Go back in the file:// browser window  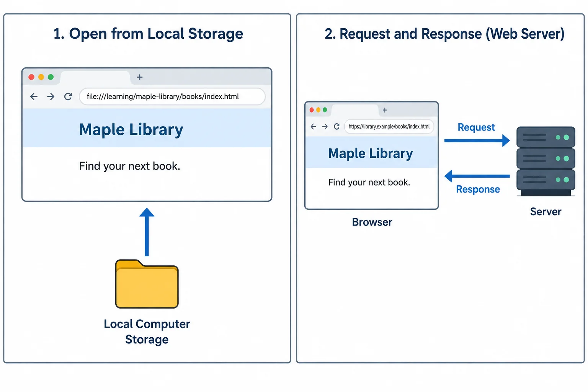click(34, 96)
